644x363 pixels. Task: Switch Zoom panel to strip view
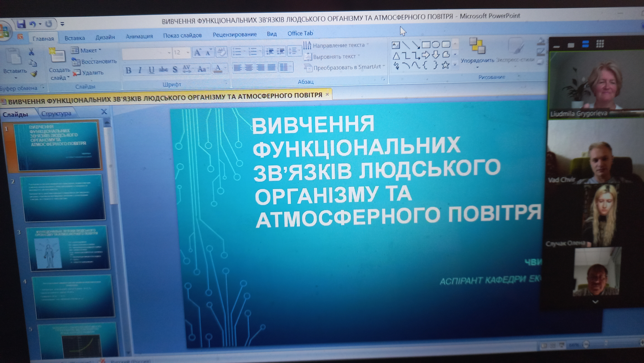586,44
